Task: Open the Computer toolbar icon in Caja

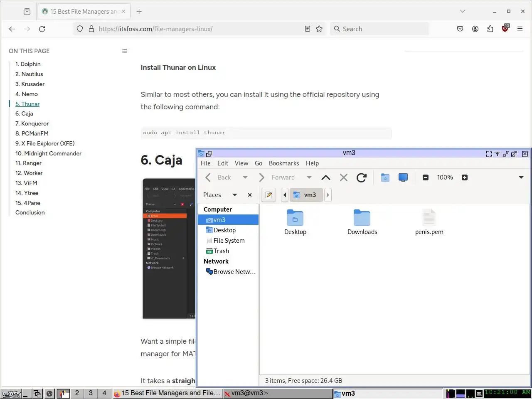Action: 403,177
